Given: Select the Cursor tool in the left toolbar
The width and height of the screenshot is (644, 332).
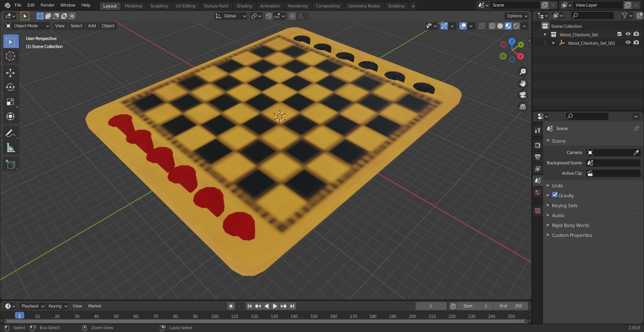Looking at the screenshot, I should 10,57.
